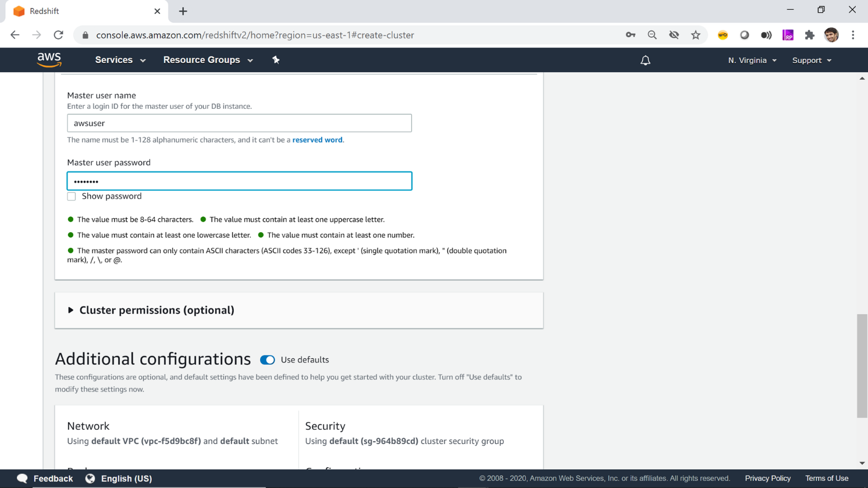The width and height of the screenshot is (868, 488).
Task: Enable the Show password checkbox
Action: click(72, 197)
